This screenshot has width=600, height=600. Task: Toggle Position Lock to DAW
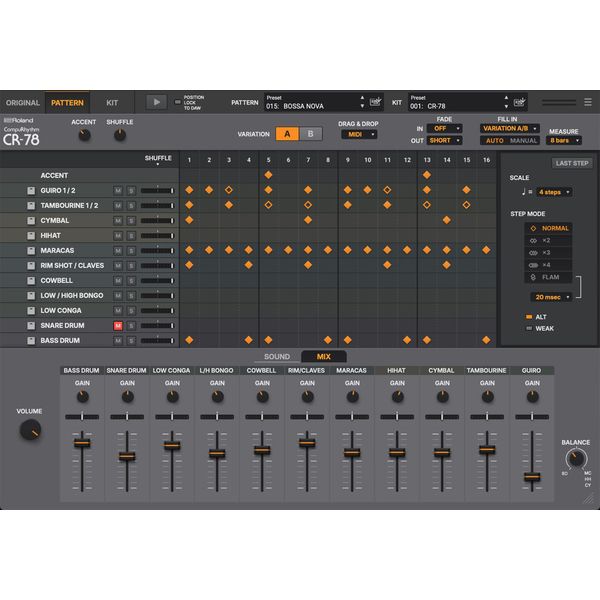178,102
